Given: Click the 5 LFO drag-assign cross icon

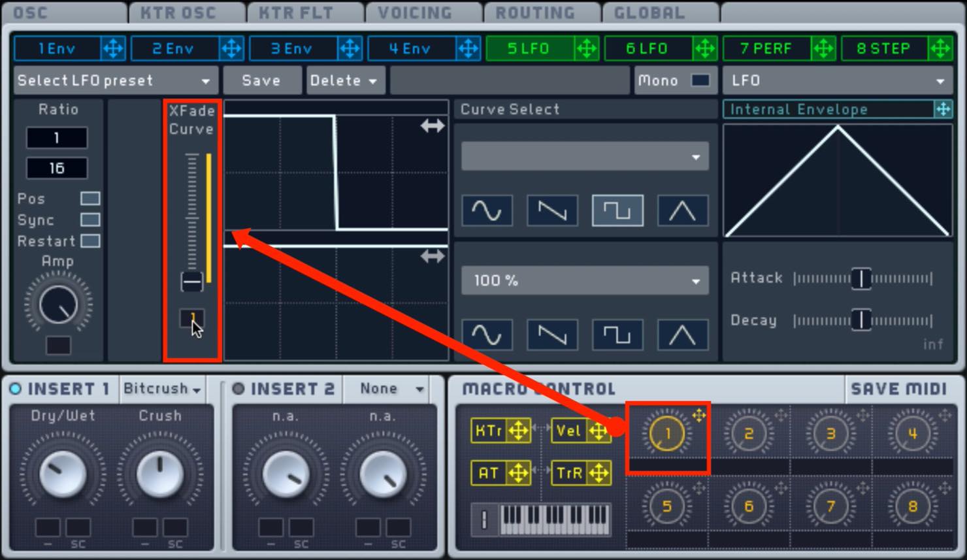Looking at the screenshot, I should point(586,48).
